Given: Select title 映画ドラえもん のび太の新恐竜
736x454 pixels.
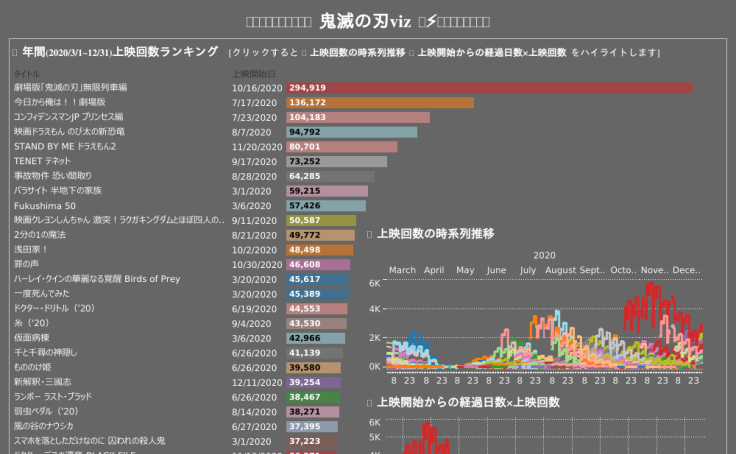Looking at the screenshot, I should tap(69, 132).
